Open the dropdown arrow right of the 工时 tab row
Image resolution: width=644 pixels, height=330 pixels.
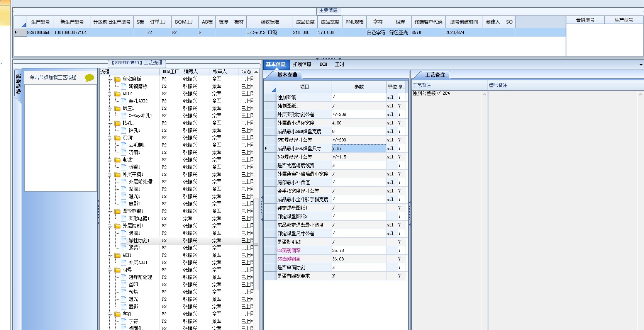(641, 65)
